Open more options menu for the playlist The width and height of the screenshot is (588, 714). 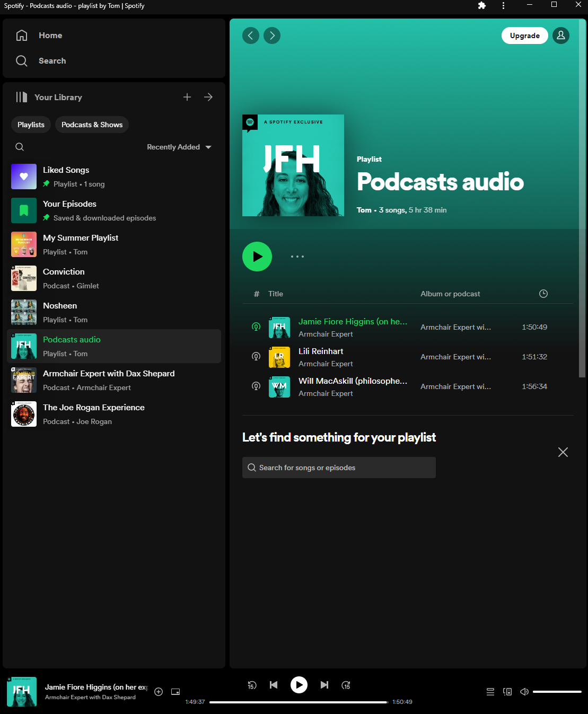[x=297, y=257]
